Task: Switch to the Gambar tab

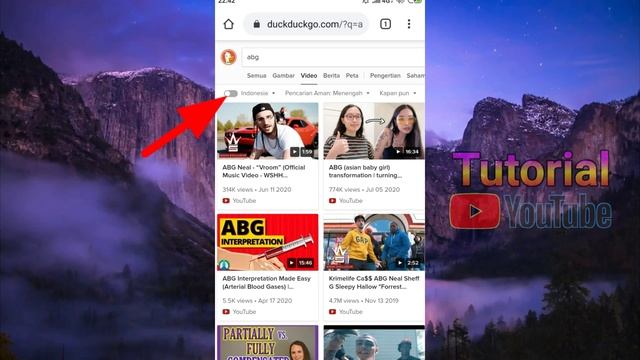Action: coord(283,76)
